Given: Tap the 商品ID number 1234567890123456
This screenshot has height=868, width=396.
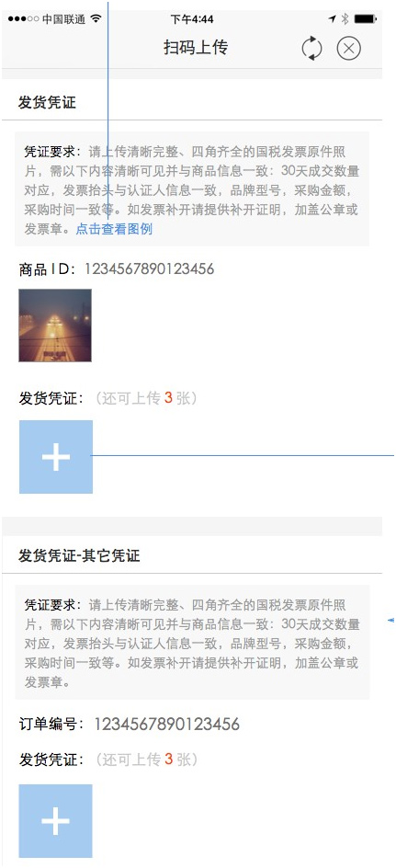Looking at the screenshot, I should (x=149, y=269).
